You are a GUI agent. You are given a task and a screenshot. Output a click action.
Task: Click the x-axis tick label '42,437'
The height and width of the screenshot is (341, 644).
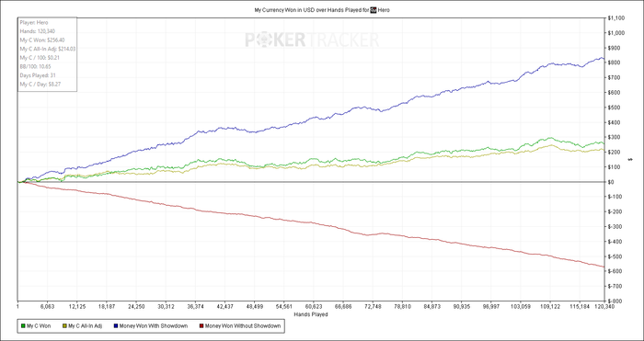pos(224,306)
